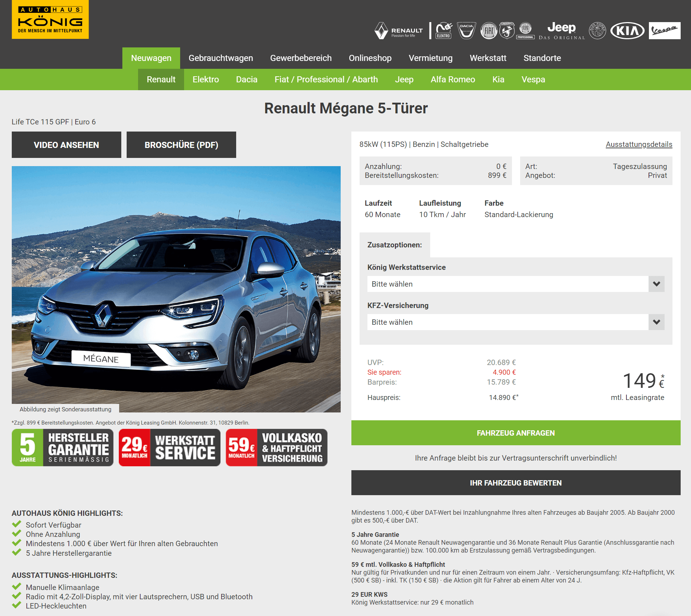Select Jeep in the green submenu

click(404, 79)
